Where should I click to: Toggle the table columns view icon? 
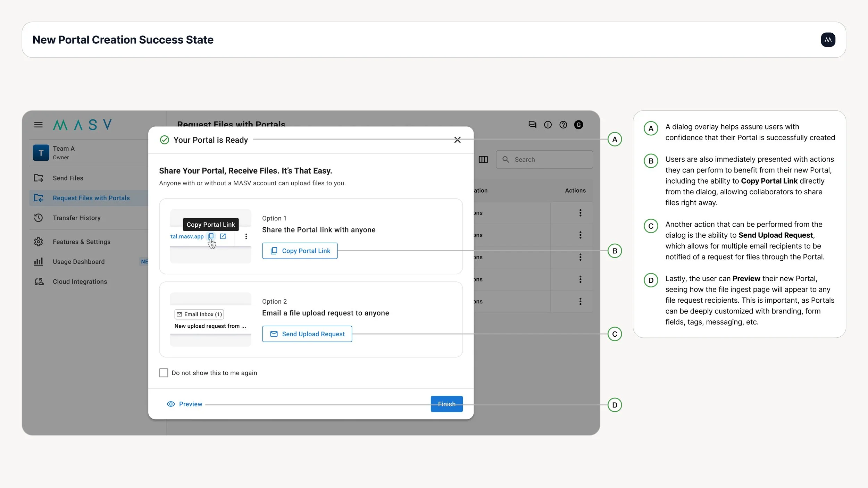483,159
